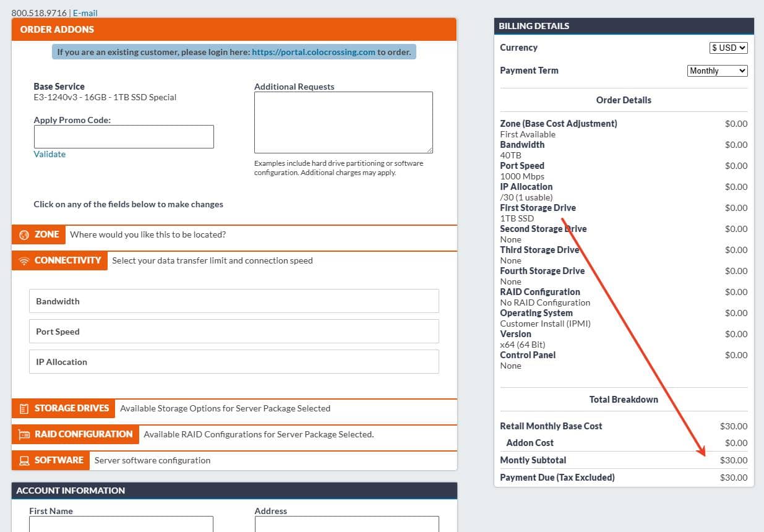Click the Validate promo code link
The width and height of the screenshot is (764, 532).
coord(49,154)
